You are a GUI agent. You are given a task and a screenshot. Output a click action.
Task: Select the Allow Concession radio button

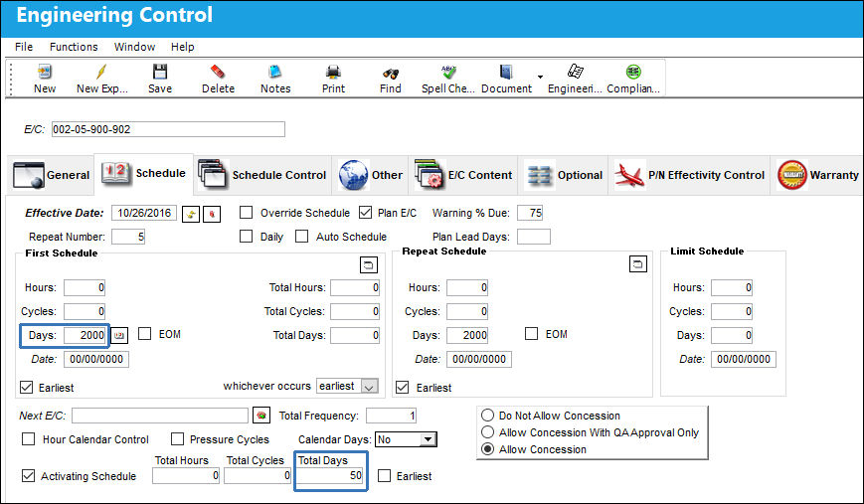point(487,449)
